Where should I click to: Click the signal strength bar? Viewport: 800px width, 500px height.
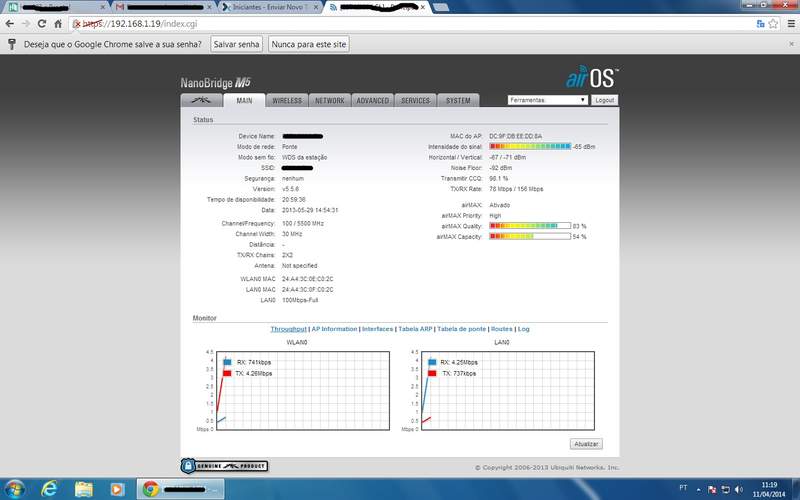point(530,146)
